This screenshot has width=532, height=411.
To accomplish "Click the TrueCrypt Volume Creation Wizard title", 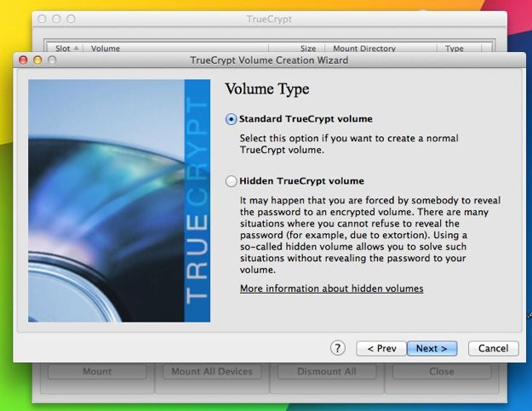I will 269,60.
